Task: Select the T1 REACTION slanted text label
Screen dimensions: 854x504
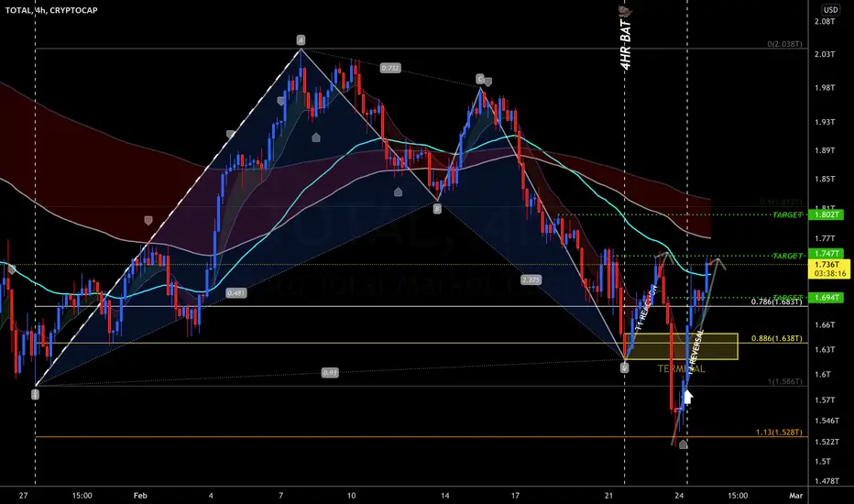Action: click(x=647, y=307)
